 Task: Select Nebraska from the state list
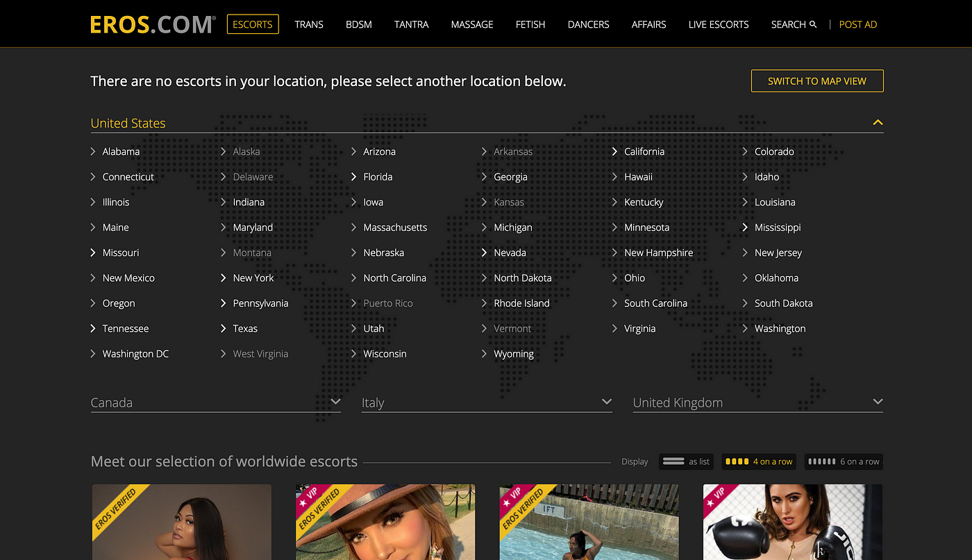point(383,253)
